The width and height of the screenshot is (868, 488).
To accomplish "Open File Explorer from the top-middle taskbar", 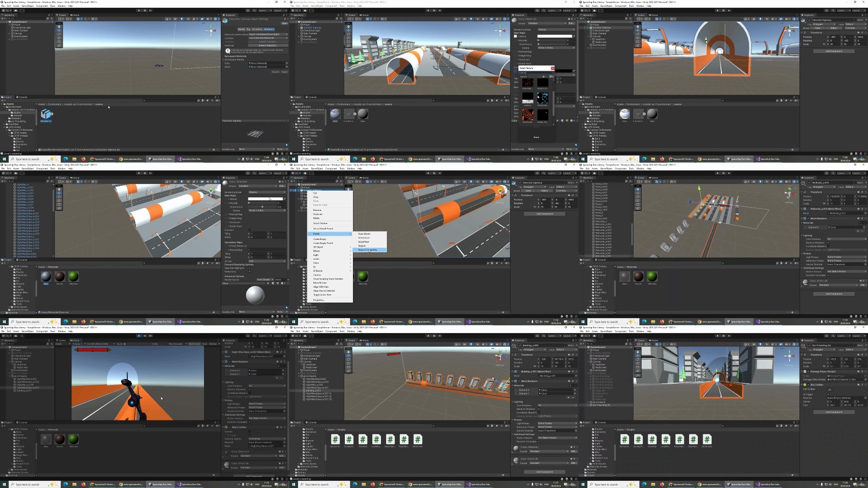I will pyautogui.click(x=364, y=159).
